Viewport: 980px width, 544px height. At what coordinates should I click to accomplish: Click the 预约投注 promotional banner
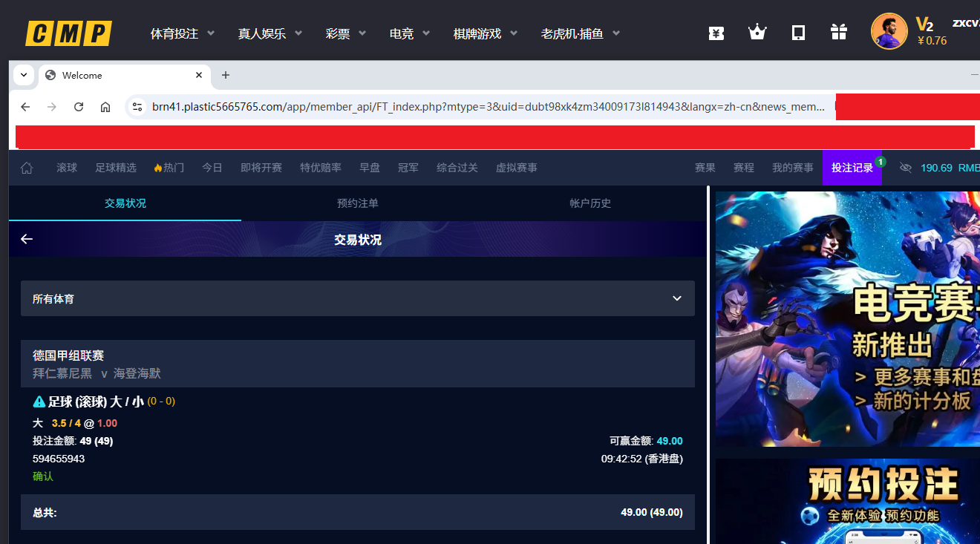[848, 501]
